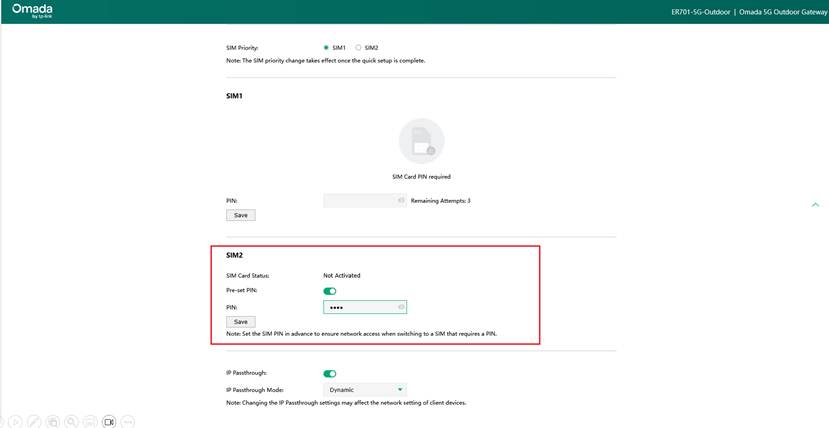The image size is (829, 428).
Task: Click the pen icon in bottom toolbar
Action: [34, 422]
